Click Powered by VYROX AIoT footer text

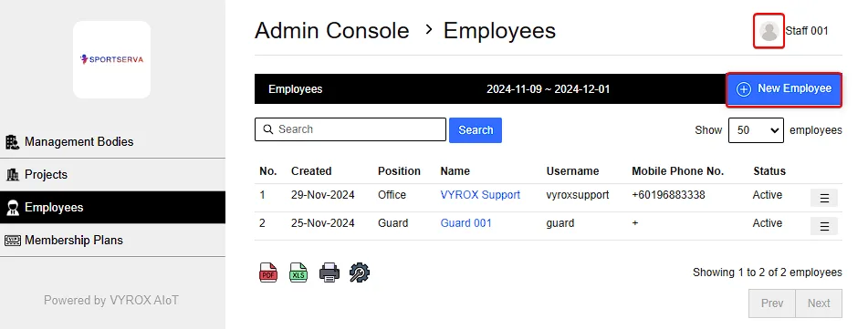tap(111, 300)
